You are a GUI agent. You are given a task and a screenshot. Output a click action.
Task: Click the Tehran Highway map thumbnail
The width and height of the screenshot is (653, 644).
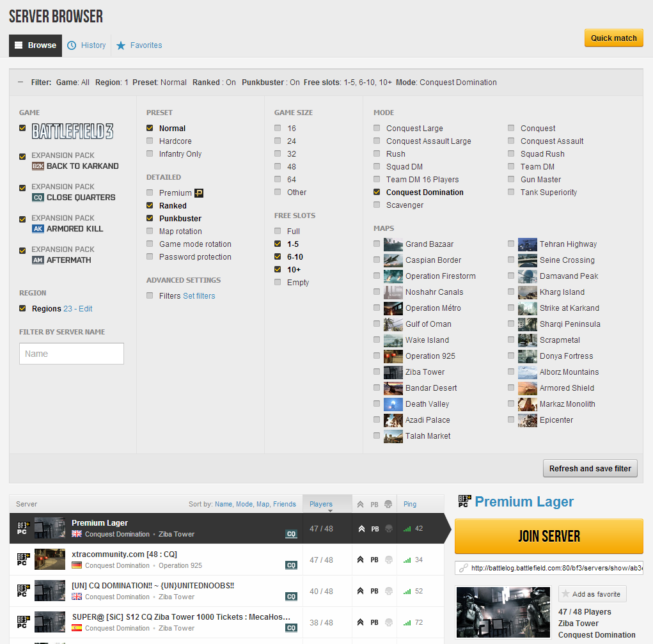(x=528, y=244)
